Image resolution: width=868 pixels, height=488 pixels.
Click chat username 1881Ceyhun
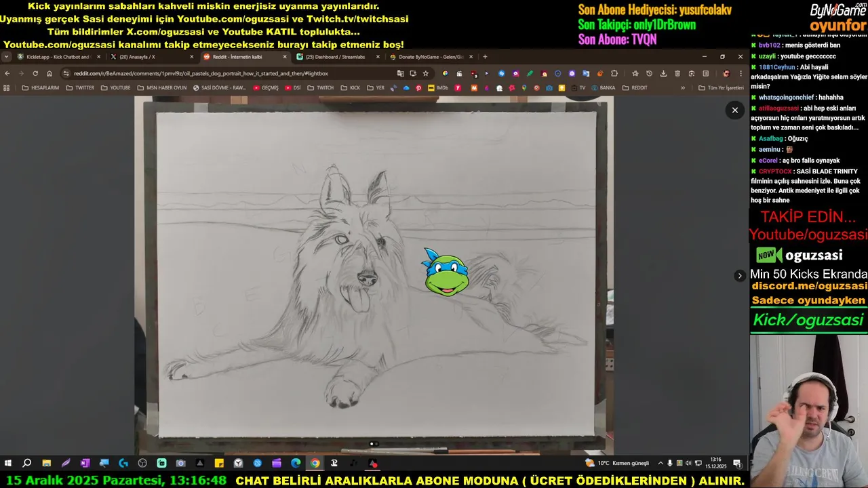click(x=776, y=67)
